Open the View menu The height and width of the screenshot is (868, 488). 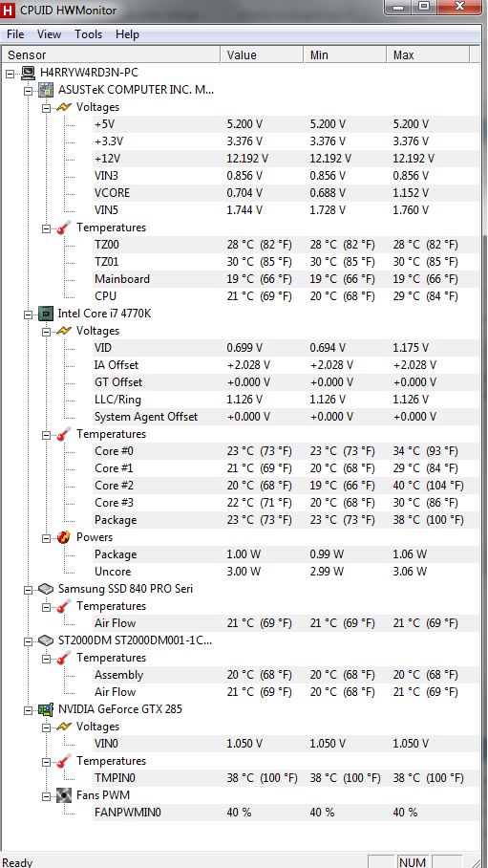click(50, 34)
